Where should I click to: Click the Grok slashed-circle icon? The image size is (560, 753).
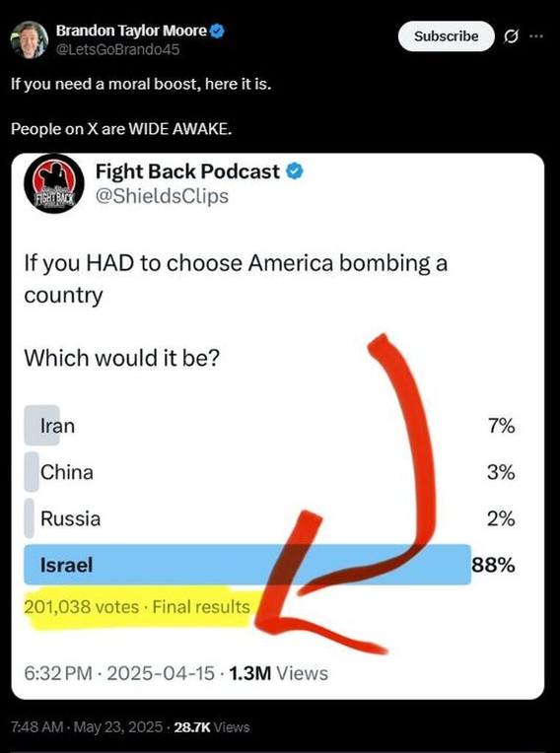[x=511, y=36]
